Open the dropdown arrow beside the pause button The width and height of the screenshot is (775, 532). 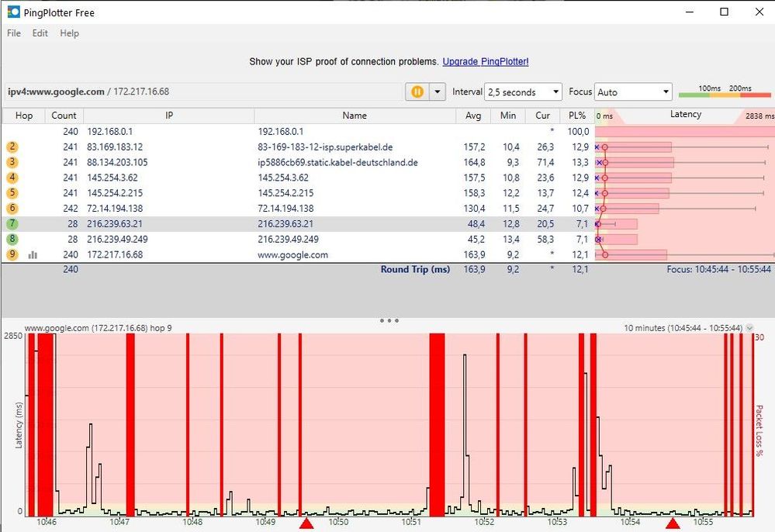point(436,92)
